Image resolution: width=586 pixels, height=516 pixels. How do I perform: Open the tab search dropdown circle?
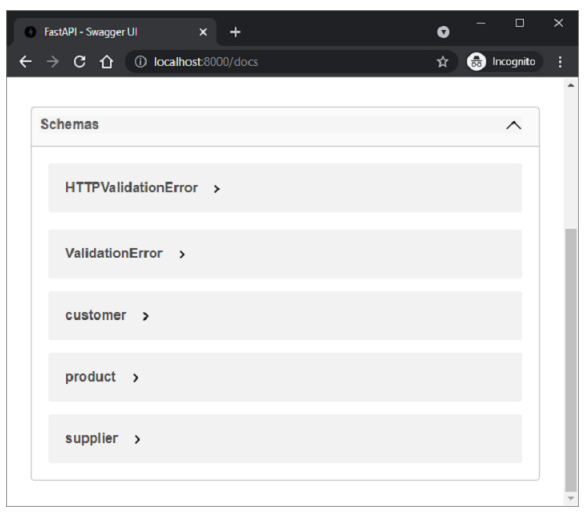coord(443,32)
